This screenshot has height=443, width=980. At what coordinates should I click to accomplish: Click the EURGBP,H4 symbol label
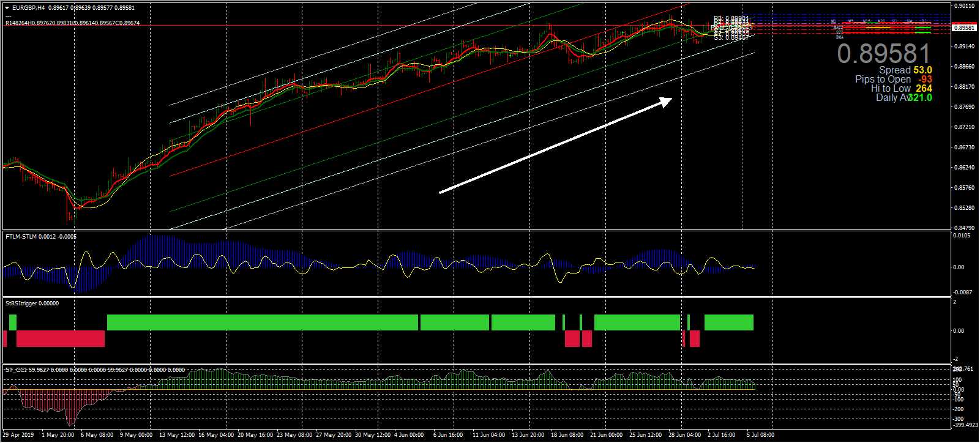[x=28, y=8]
